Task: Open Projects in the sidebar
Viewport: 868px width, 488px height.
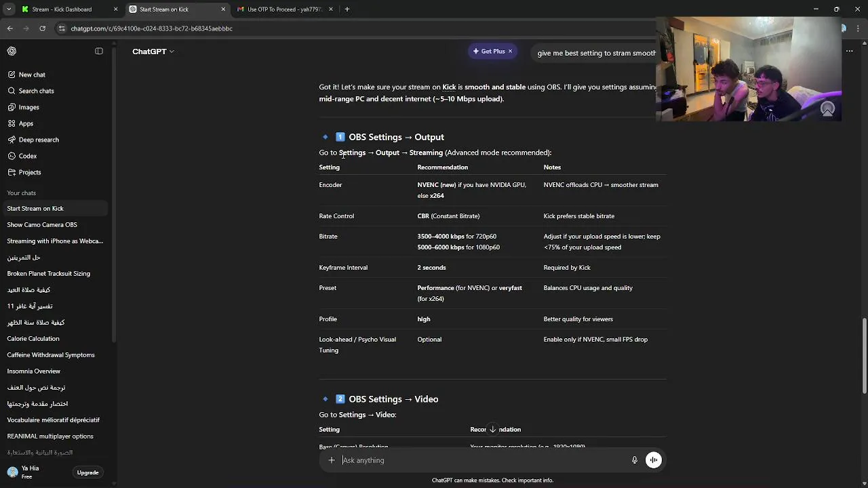Action: coord(30,172)
